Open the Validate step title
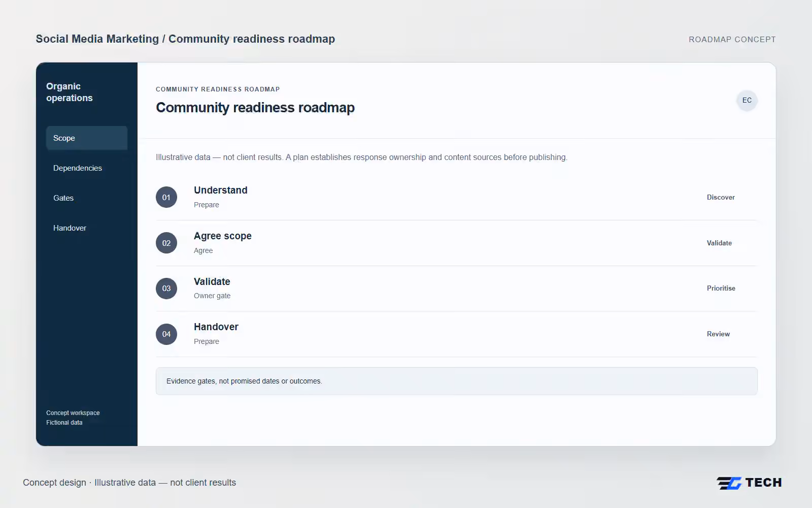Image resolution: width=812 pixels, height=508 pixels. pyautogui.click(x=212, y=281)
